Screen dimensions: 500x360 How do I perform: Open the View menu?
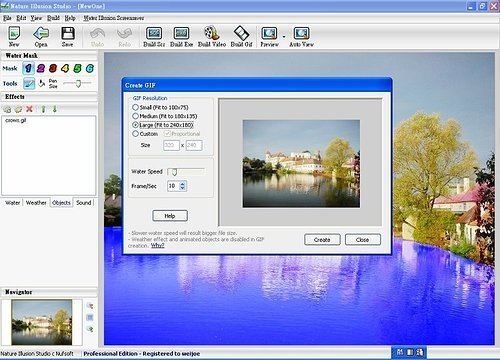coord(36,18)
